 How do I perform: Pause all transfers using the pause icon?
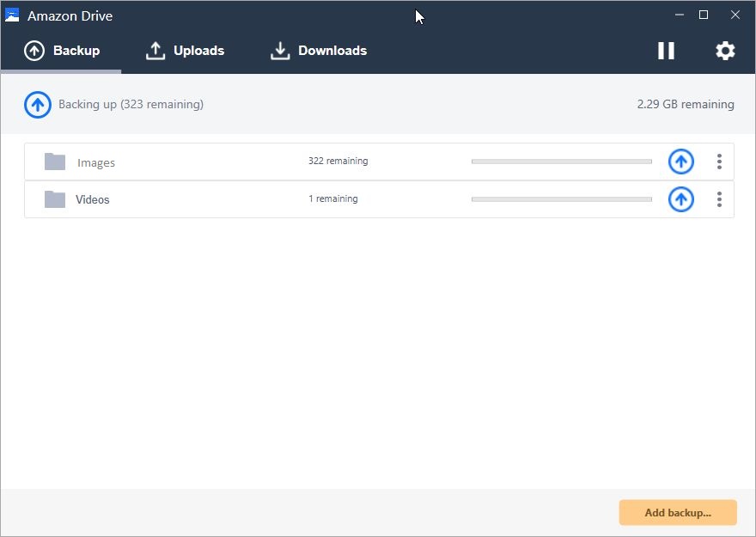[x=666, y=51]
